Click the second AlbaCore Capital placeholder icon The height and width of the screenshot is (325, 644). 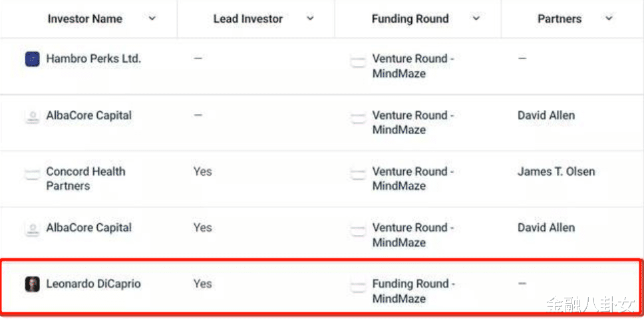33,229
